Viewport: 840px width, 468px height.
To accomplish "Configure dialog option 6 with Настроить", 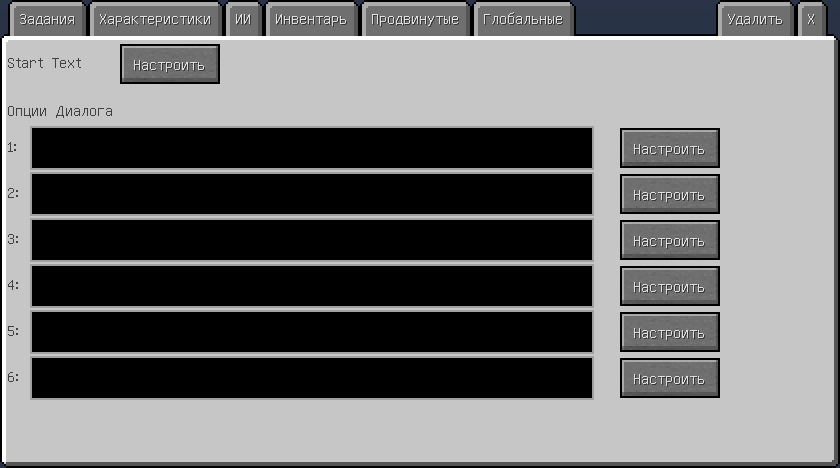I will (670, 378).
